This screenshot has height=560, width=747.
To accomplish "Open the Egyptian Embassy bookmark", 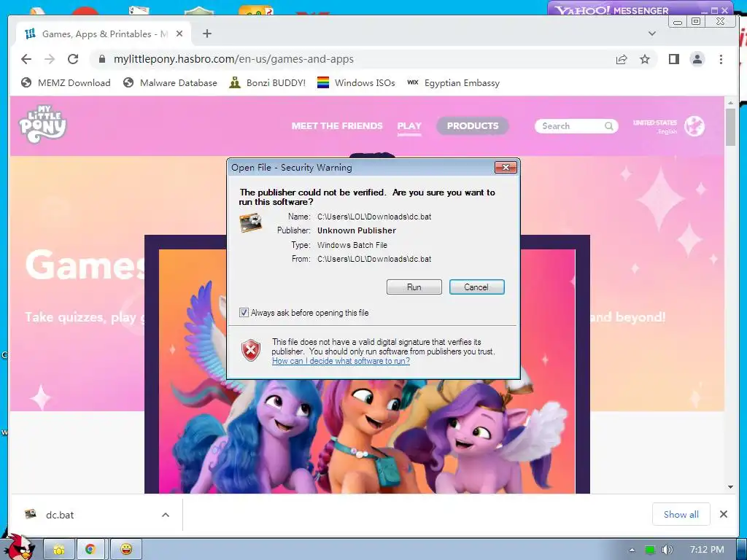I will point(454,83).
